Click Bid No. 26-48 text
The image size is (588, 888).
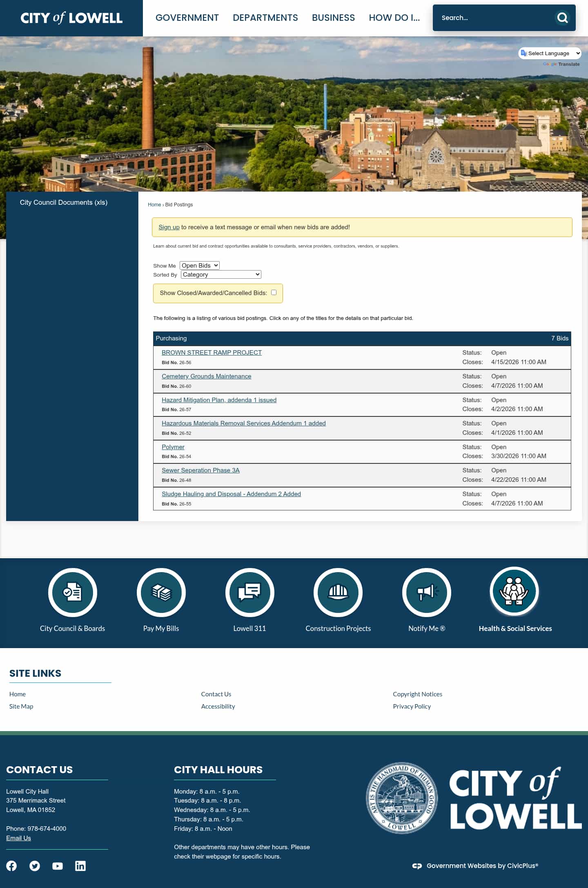tap(176, 480)
